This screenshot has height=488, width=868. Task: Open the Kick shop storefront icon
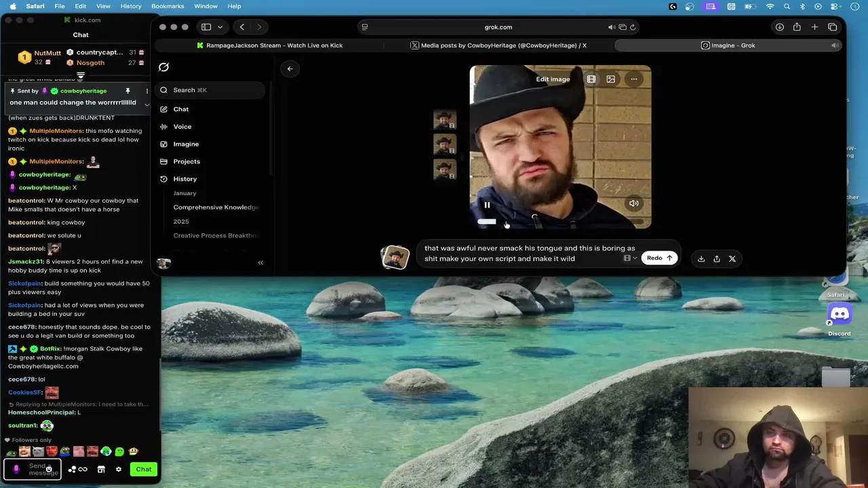[x=101, y=469]
